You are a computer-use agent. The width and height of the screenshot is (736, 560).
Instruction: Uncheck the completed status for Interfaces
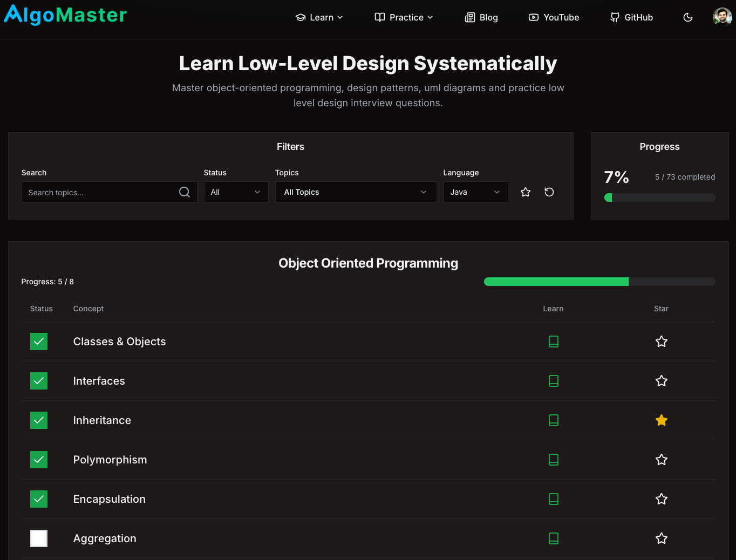click(38, 381)
